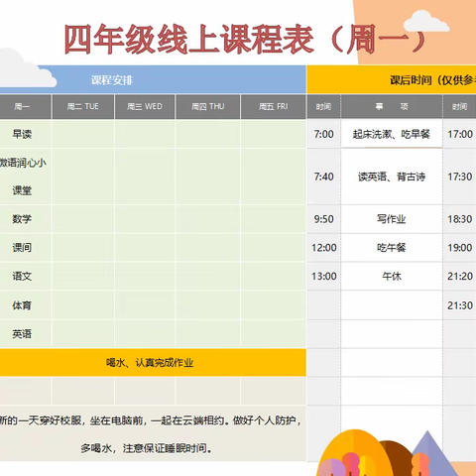Click the 周一 column header
The height and width of the screenshot is (476, 476).
pyautogui.click(x=26, y=106)
